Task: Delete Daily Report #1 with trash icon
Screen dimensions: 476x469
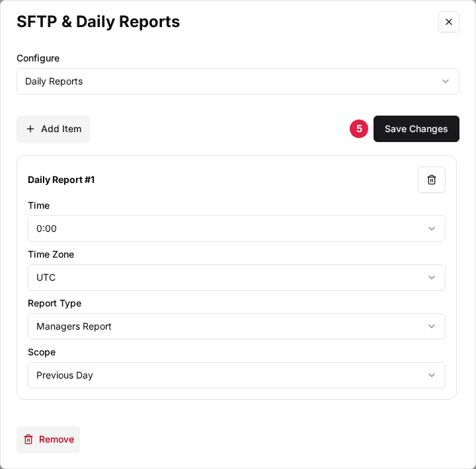Action: pos(431,180)
